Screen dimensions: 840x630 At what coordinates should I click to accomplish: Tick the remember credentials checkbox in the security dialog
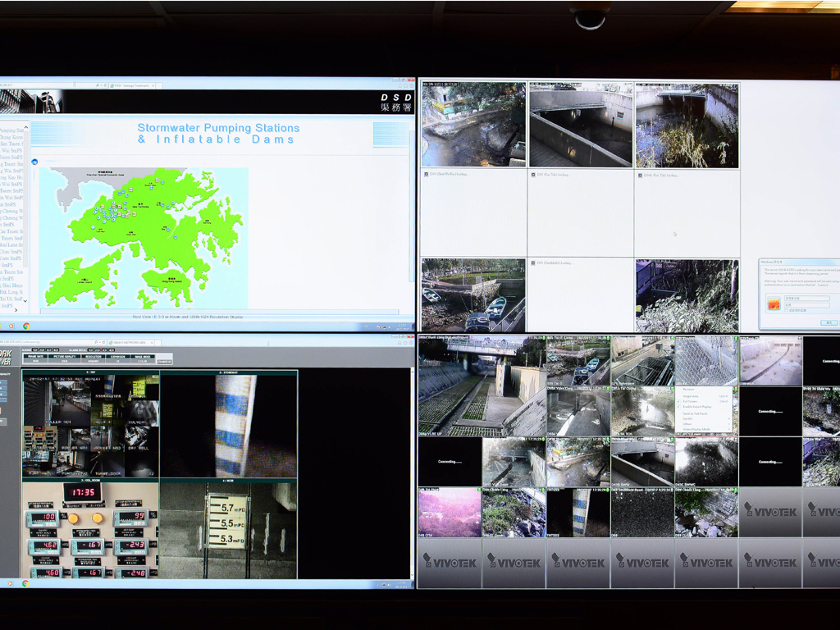[786, 311]
